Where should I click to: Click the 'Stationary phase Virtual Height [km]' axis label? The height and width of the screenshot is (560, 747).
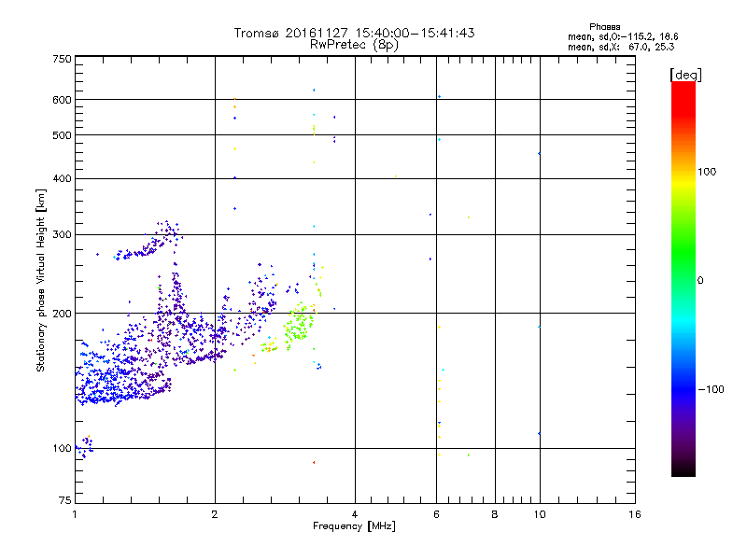click(x=41, y=281)
